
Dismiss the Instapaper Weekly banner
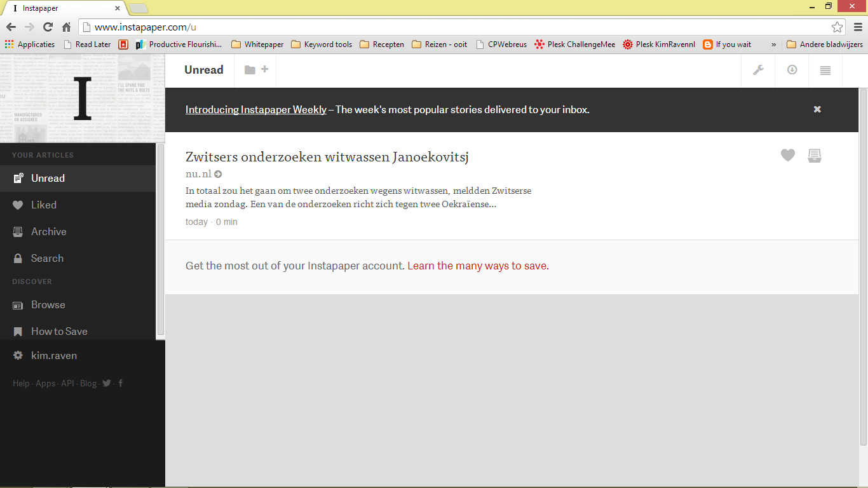point(817,109)
